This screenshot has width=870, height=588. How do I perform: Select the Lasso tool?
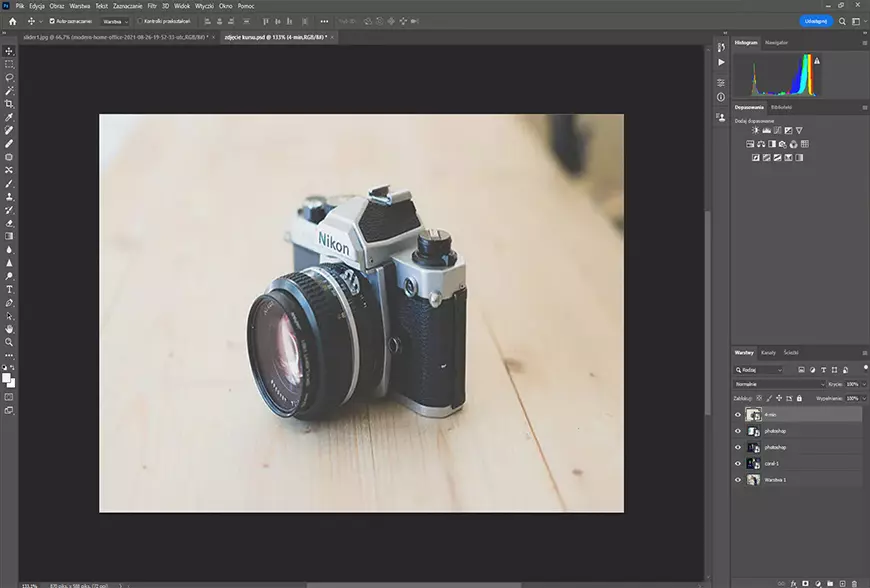pyautogui.click(x=9, y=78)
